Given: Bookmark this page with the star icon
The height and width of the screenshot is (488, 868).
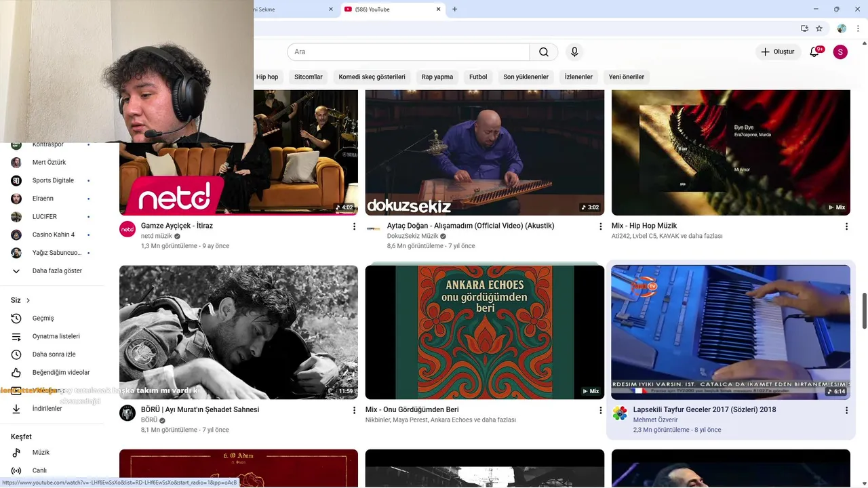Looking at the screenshot, I should (x=819, y=28).
